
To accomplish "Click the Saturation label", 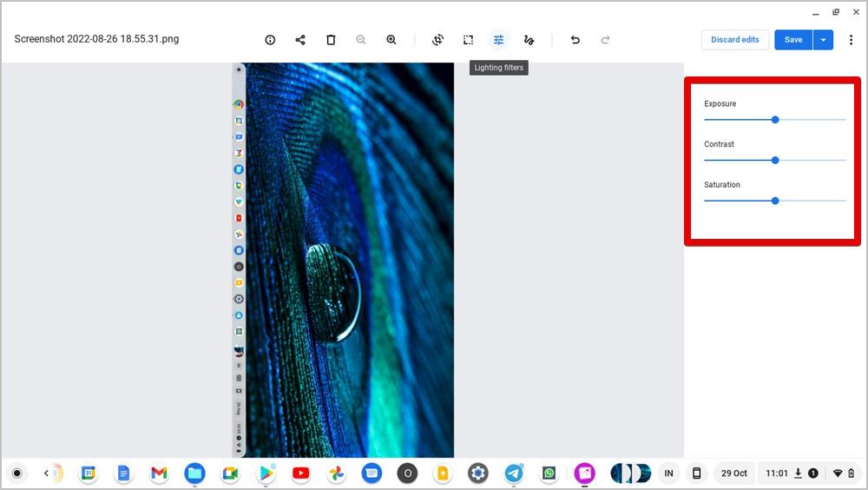I will (722, 184).
